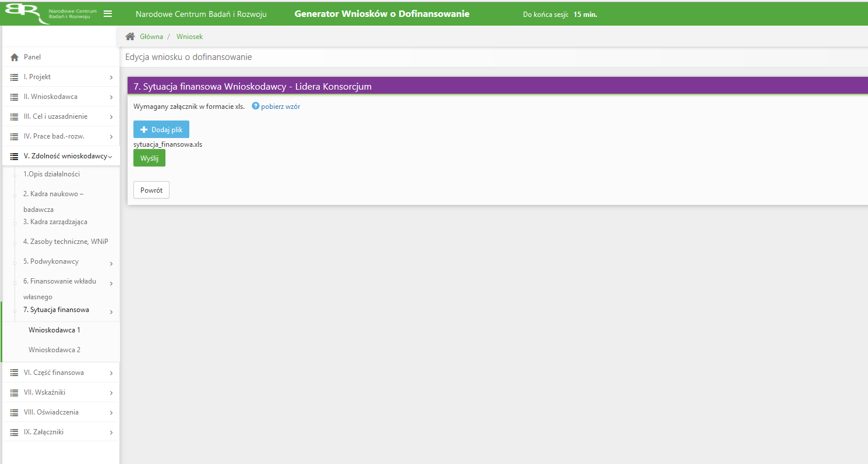Click the Edycja wniosku o dofinansowanie heading
Viewport: 868px width, 464px height.
tap(189, 57)
